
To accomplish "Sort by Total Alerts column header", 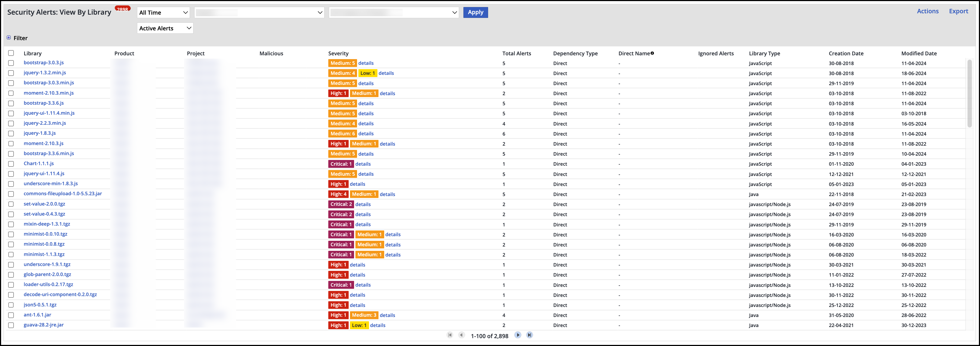I will point(516,54).
